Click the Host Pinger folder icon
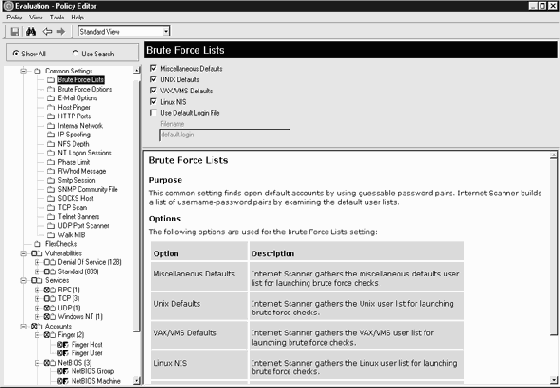 pos(51,108)
